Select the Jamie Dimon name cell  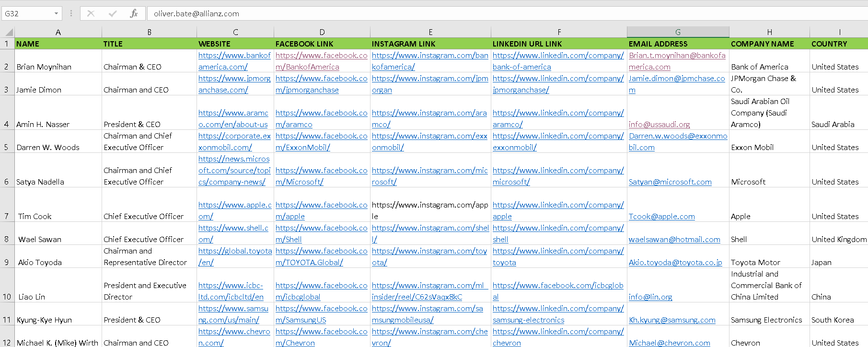pos(58,84)
